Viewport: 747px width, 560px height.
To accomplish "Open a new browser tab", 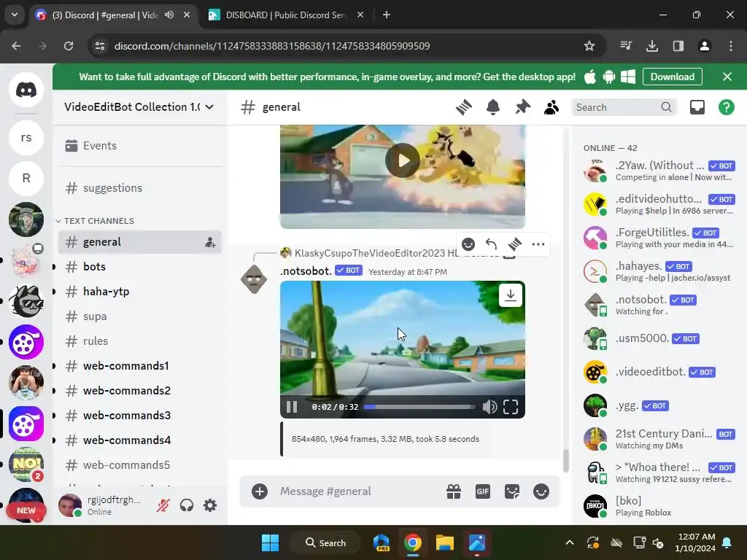I will [x=387, y=15].
